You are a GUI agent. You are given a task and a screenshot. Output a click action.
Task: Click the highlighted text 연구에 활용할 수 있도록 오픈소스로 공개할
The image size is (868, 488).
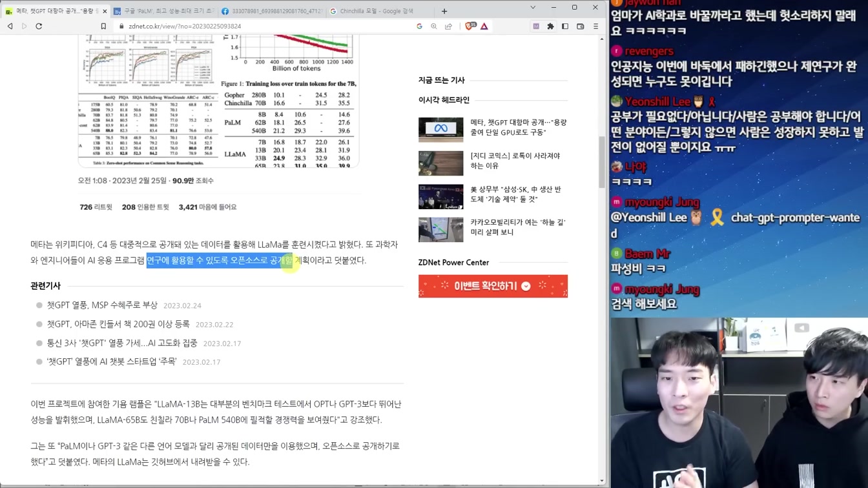click(x=220, y=260)
